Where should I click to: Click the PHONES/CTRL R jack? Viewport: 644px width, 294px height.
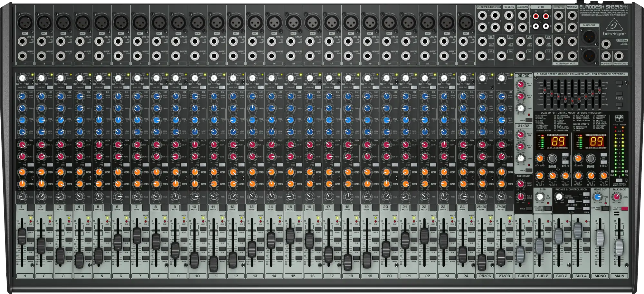(619, 56)
